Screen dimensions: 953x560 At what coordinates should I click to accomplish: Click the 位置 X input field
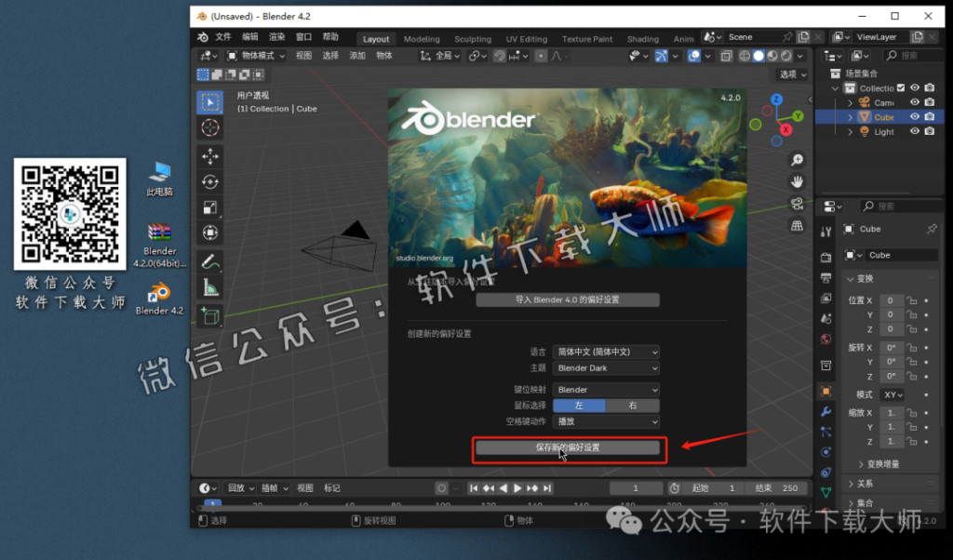pyautogui.click(x=891, y=300)
